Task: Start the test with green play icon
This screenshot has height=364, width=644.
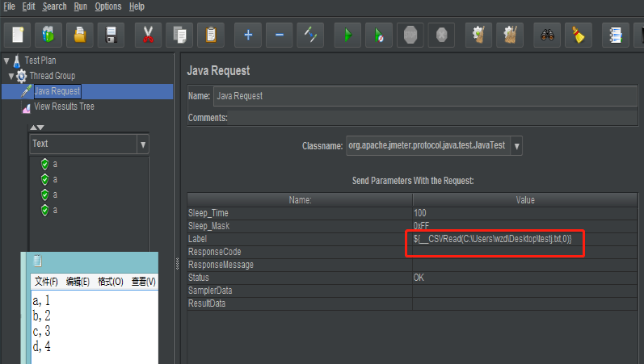Action: pos(348,35)
